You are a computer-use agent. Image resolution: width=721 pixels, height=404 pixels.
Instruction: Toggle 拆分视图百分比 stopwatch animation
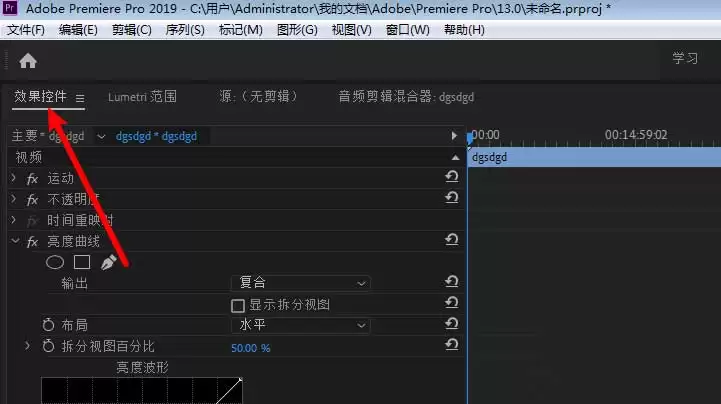coord(48,346)
